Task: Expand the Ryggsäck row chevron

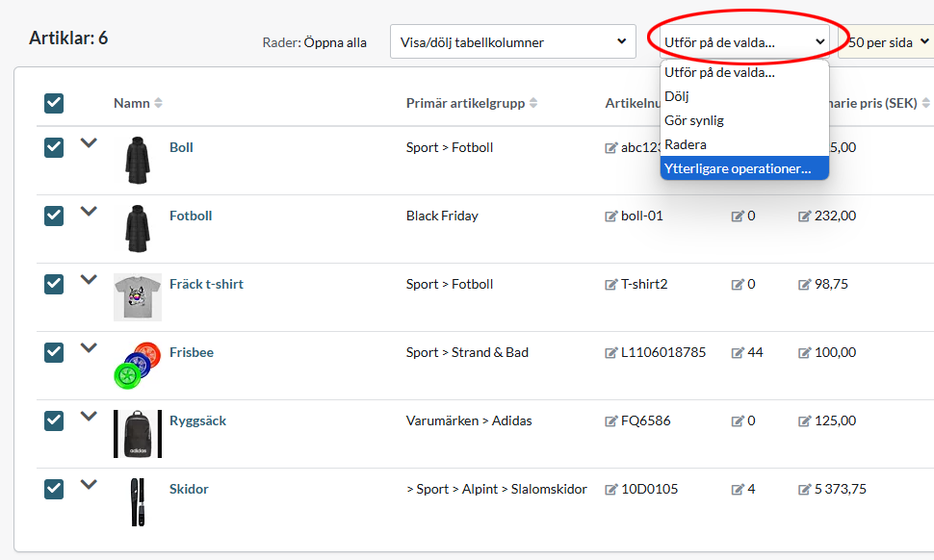Action: 89,417
